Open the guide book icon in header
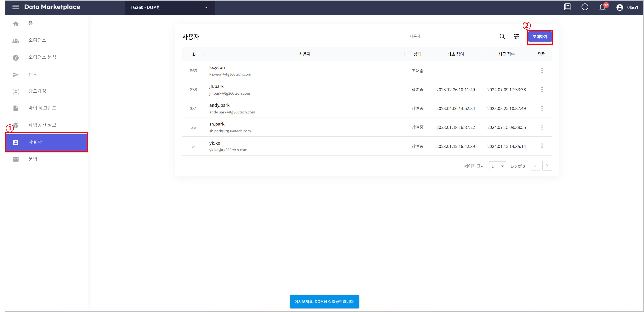 tap(567, 7)
